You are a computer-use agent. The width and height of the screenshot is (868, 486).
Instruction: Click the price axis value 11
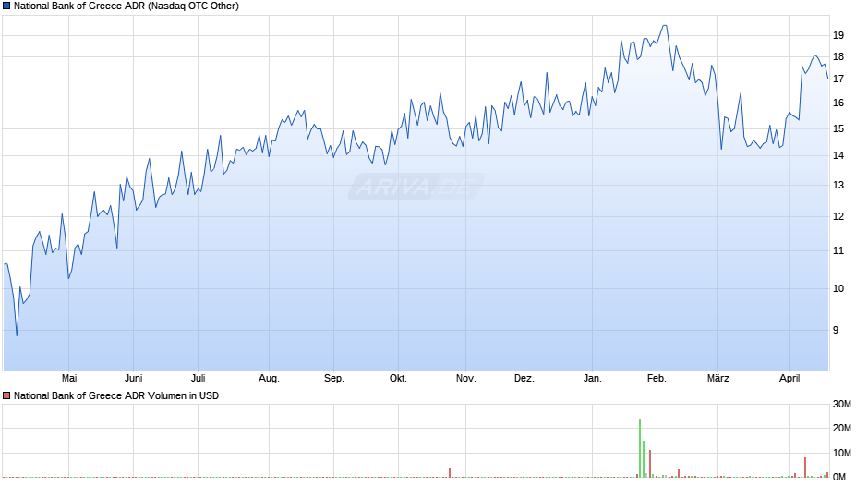tap(838, 251)
